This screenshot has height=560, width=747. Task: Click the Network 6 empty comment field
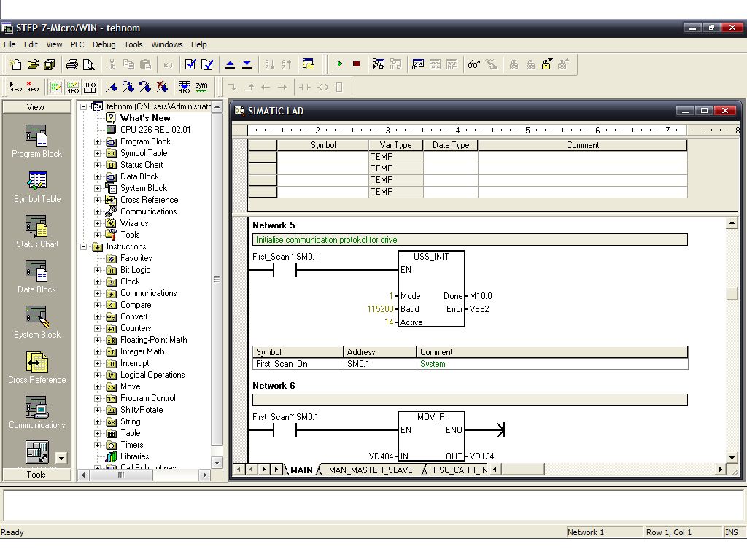[x=469, y=400]
